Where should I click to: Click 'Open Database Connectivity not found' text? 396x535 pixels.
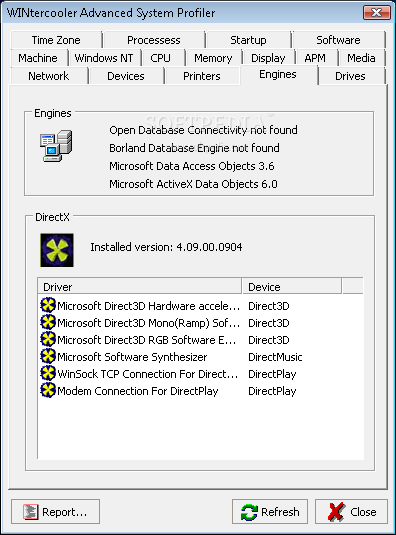click(203, 130)
